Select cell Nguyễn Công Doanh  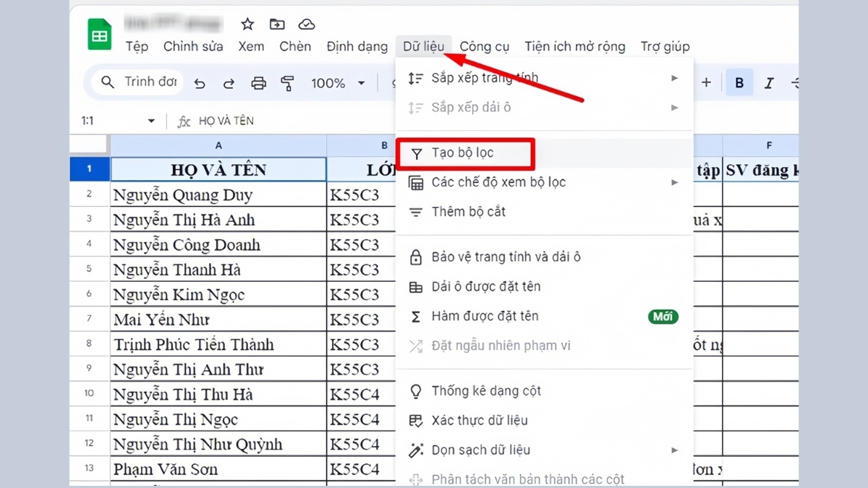pyautogui.click(x=218, y=244)
